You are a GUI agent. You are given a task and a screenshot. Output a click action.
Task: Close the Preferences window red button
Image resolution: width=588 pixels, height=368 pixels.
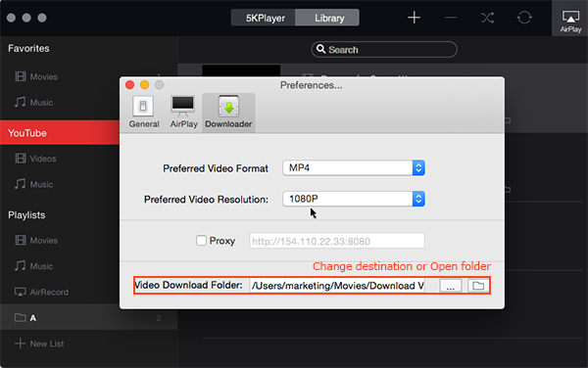pos(129,85)
